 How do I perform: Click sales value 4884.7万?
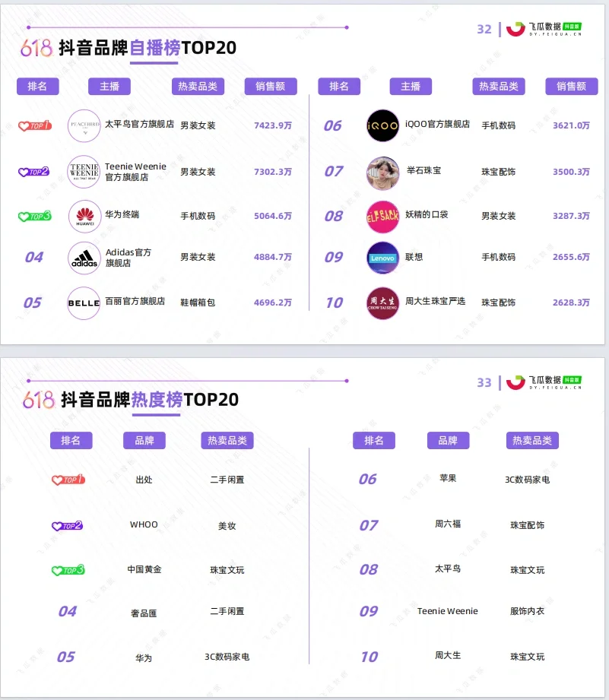[273, 257]
